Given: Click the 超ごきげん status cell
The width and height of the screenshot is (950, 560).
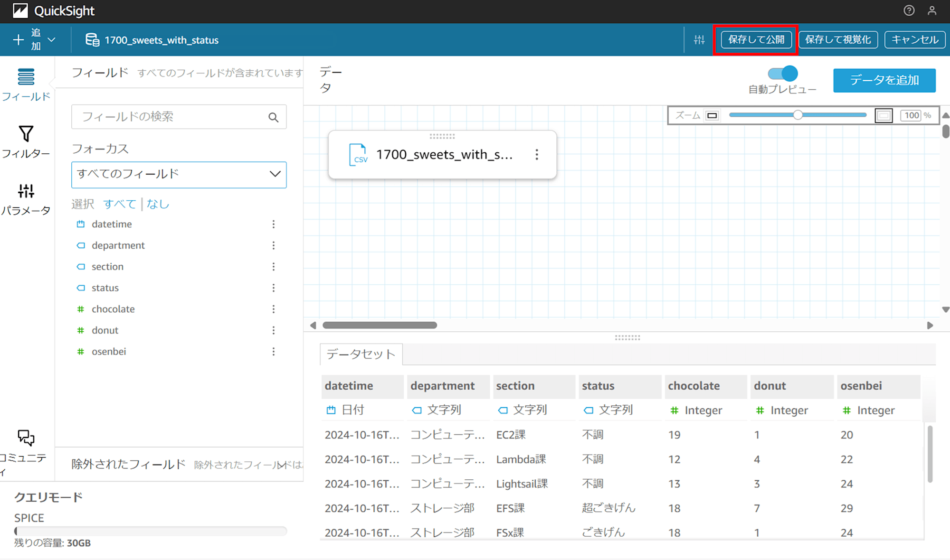Looking at the screenshot, I should tap(608, 508).
